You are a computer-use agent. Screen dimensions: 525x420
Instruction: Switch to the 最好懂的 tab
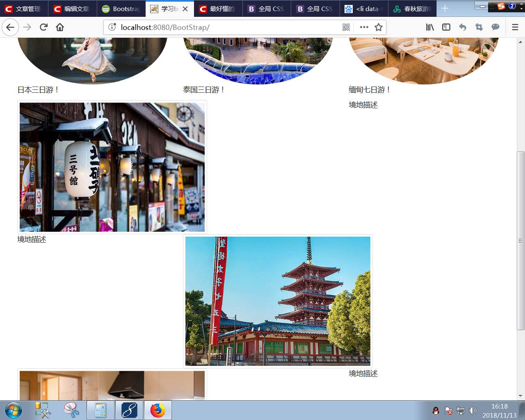tap(218, 9)
